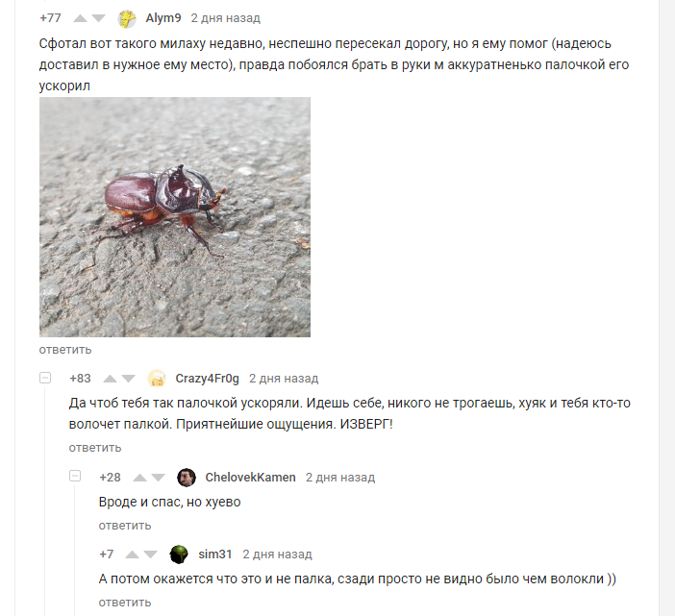The width and height of the screenshot is (675, 616).
Task: Downvote ChelovekKamen's comment
Action: point(158,478)
